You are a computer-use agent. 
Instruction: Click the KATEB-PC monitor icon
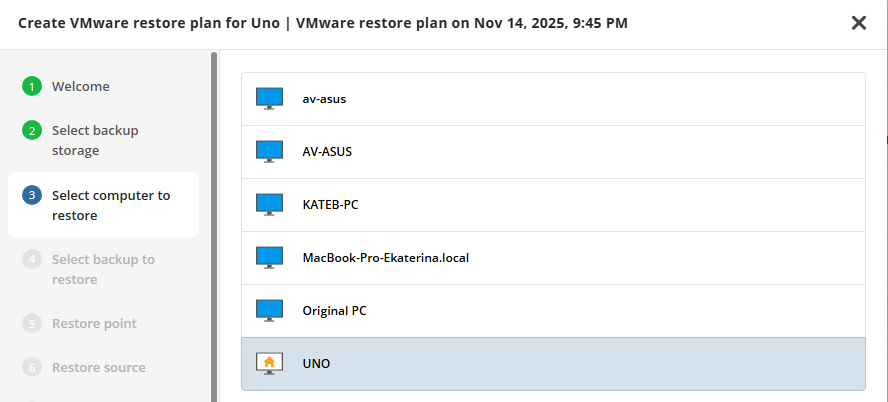pos(269,205)
